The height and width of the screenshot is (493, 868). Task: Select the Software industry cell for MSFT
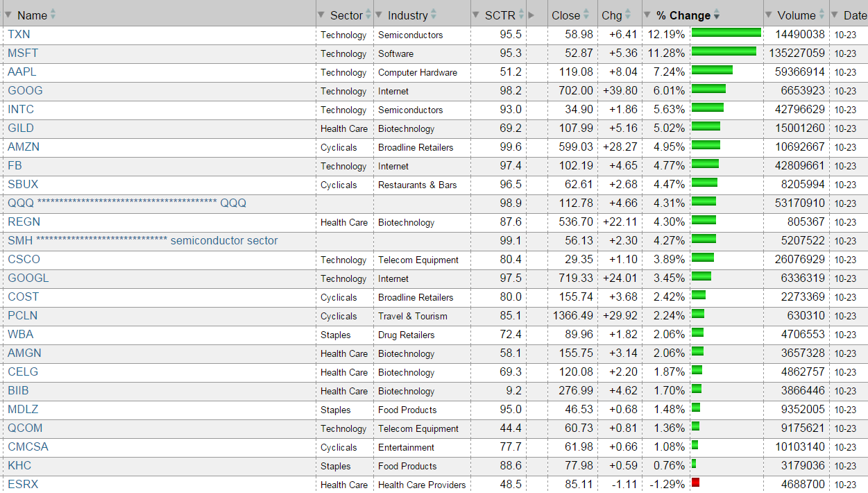coord(395,53)
